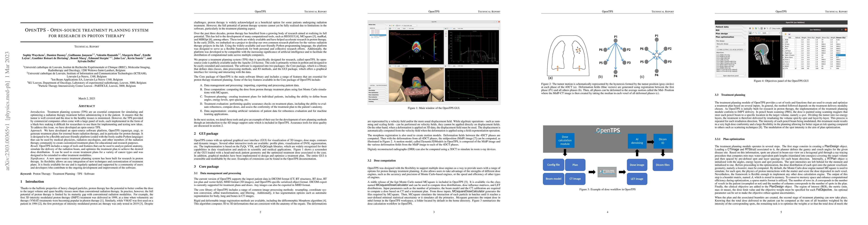
Task: Click the Abstract heading
Action: point(87,106)
